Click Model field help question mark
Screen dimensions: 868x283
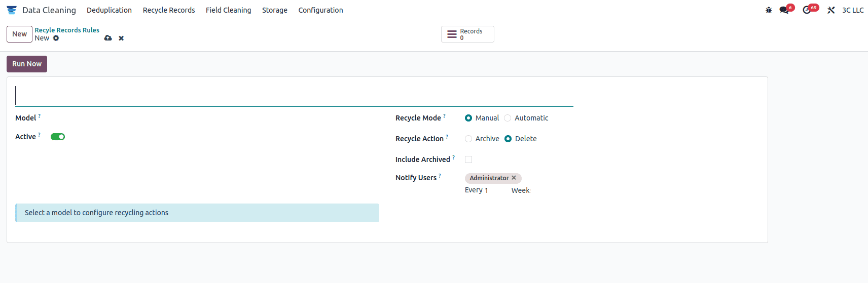40,116
